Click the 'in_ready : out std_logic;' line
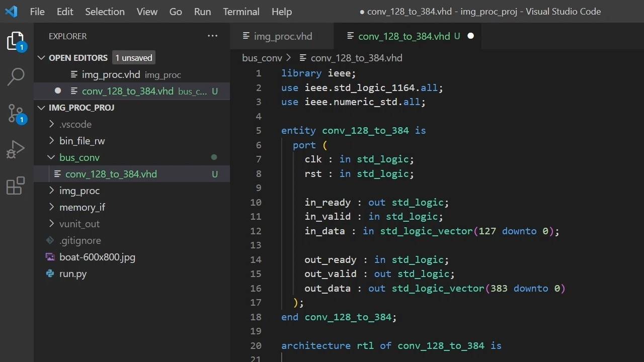Screen dimensions: 644x362 tap(377, 203)
